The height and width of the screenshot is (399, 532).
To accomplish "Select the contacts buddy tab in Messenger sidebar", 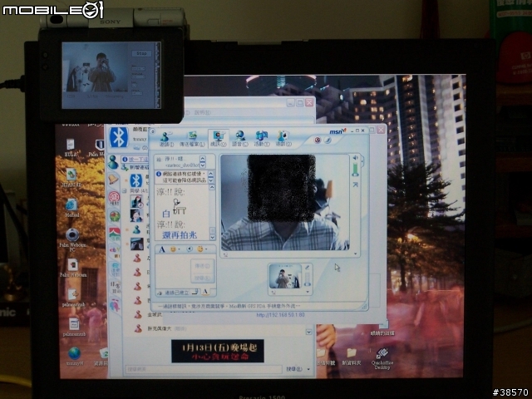I will [113, 162].
